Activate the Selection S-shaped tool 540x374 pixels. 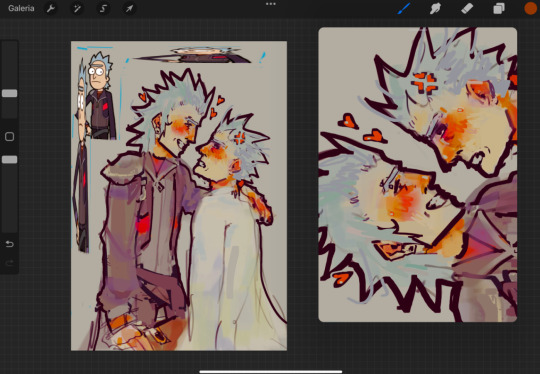click(x=103, y=8)
